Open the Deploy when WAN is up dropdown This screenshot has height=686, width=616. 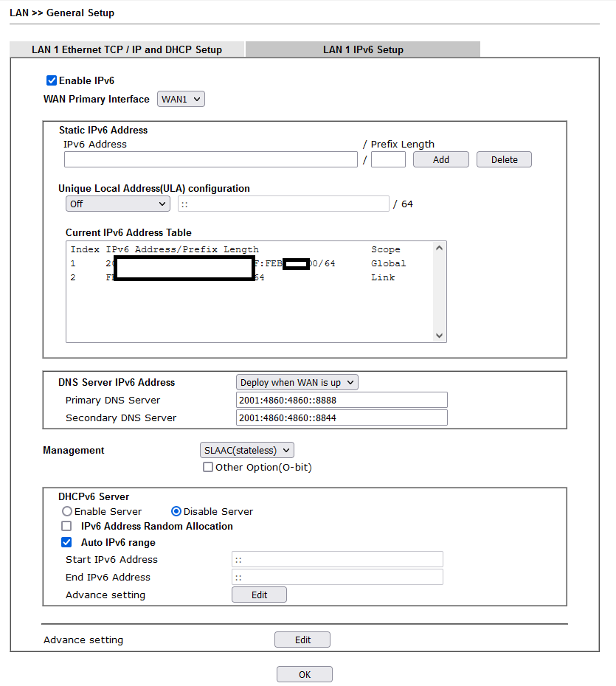[297, 382]
